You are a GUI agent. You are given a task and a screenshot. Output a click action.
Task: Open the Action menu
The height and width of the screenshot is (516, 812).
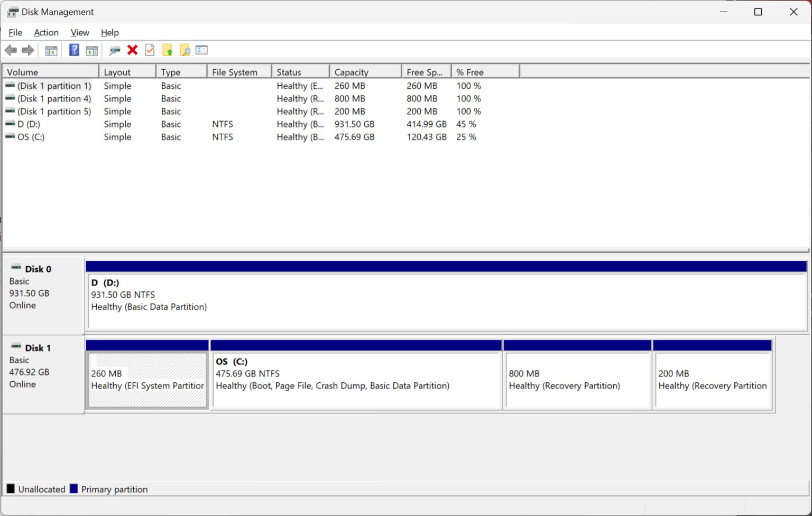(x=46, y=32)
